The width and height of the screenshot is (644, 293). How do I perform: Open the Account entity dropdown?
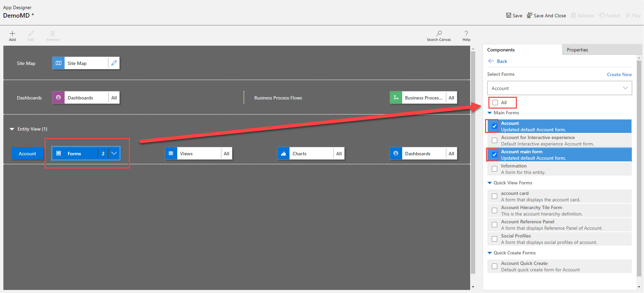tap(559, 88)
